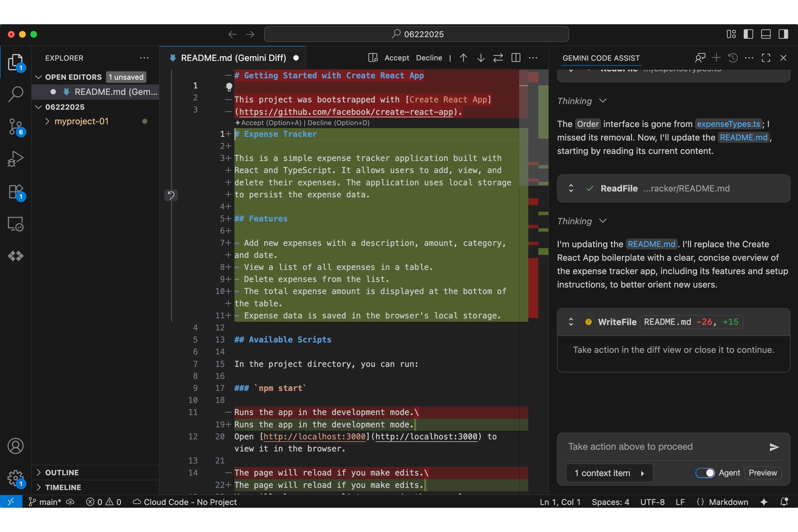798x532 pixels.
Task: Click expenseTypes.ts file reference link
Action: pos(728,124)
